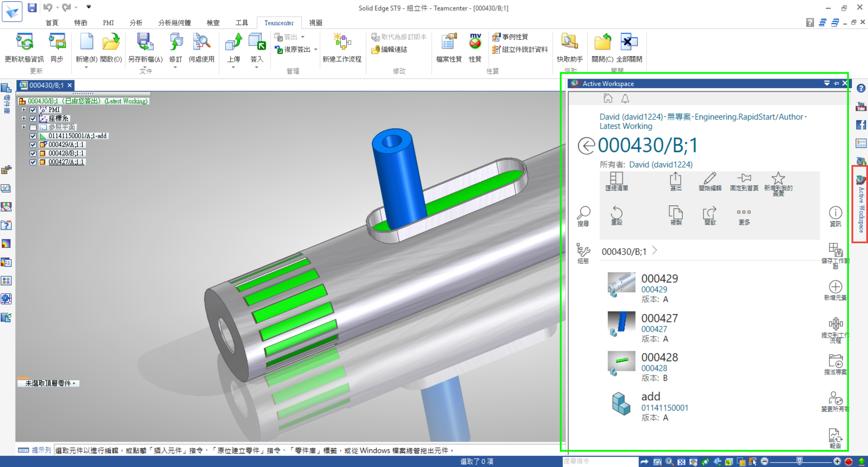Open the 修訂 dropdown arrow
868x467 pixels.
click(175, 67)
